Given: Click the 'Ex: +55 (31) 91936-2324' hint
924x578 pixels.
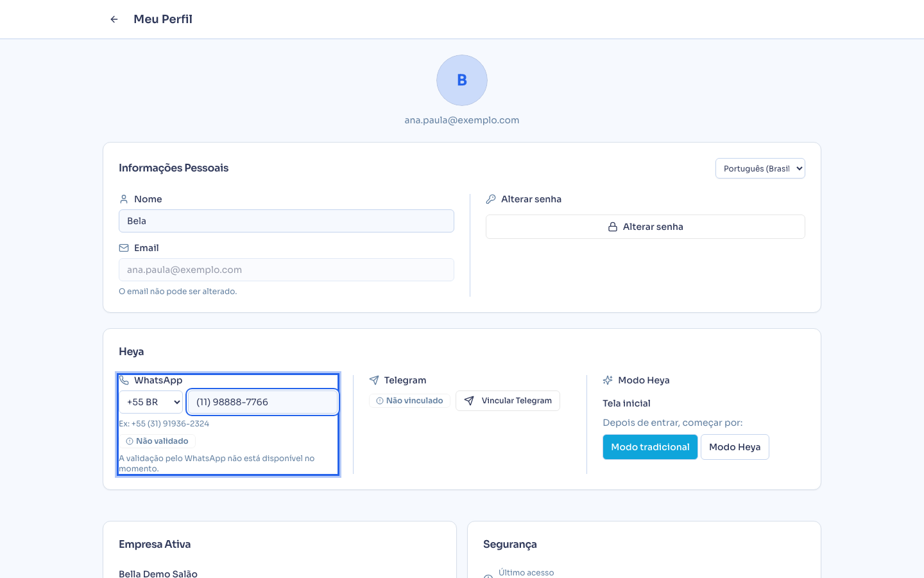Looking at the screenshot, I should click(x=164, y=424).
